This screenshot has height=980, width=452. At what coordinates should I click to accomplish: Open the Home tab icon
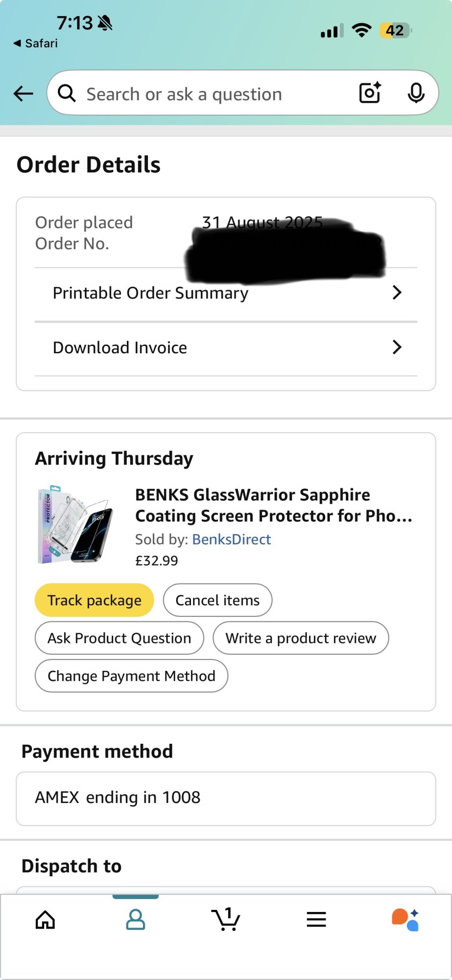click(x=45, y=919)
